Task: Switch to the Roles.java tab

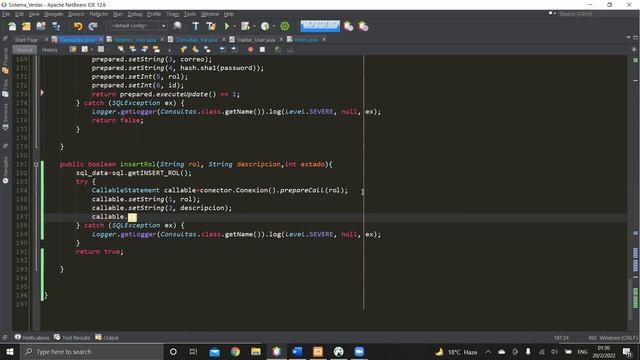Action: 306,40
